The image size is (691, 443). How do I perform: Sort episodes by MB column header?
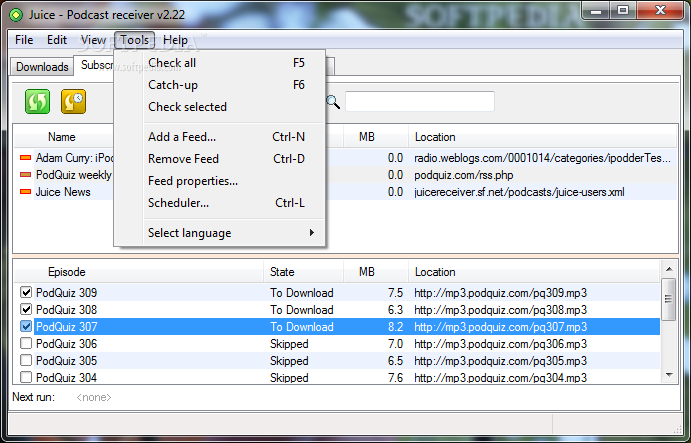(x=375, y=272)
